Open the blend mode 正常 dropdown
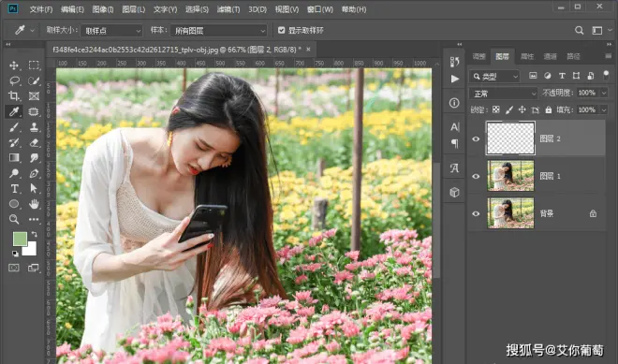Viewport: 618px width, 364px height. coord(504,94)
